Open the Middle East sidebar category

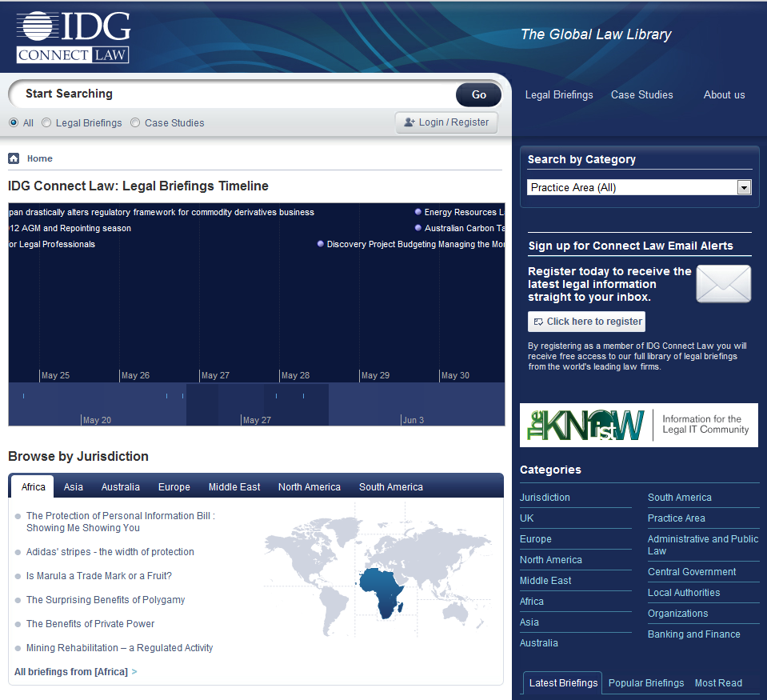click(x=545, y=581)
